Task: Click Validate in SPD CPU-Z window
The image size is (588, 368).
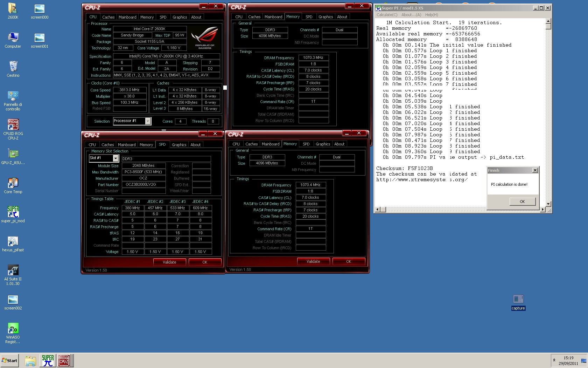Action: (169, 262)
